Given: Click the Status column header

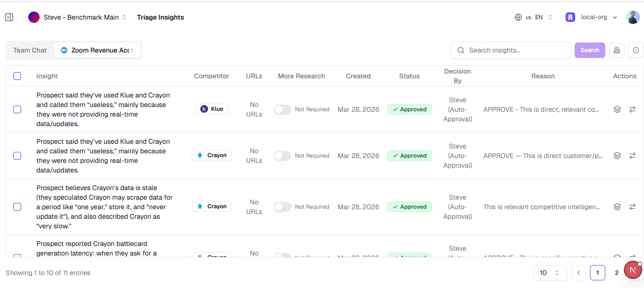Looking at the screenshot, I should point(409,76).
